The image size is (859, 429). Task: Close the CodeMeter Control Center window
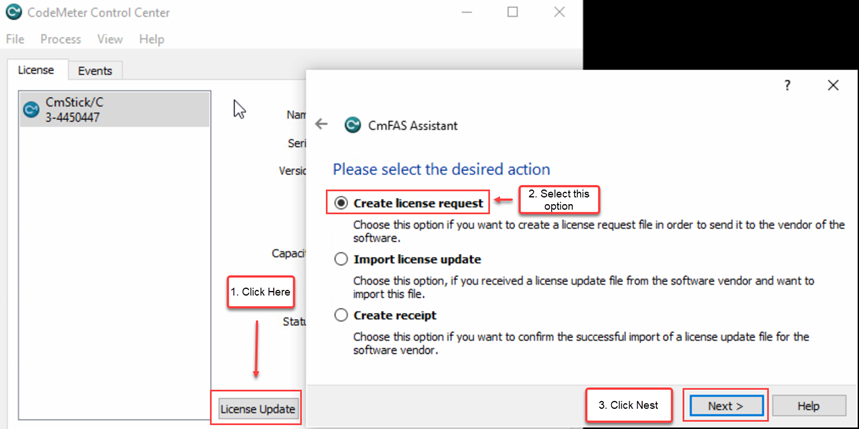pyautogui.click(x=559, y=12)
